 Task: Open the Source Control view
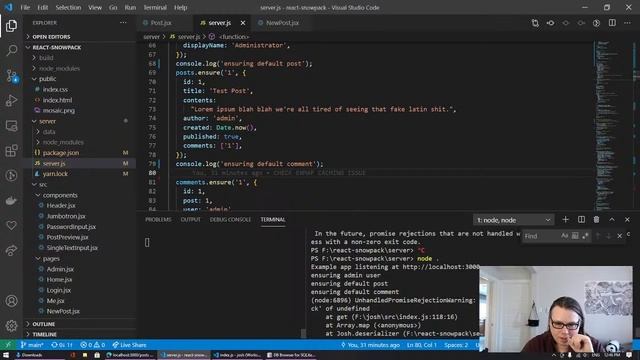11,76
